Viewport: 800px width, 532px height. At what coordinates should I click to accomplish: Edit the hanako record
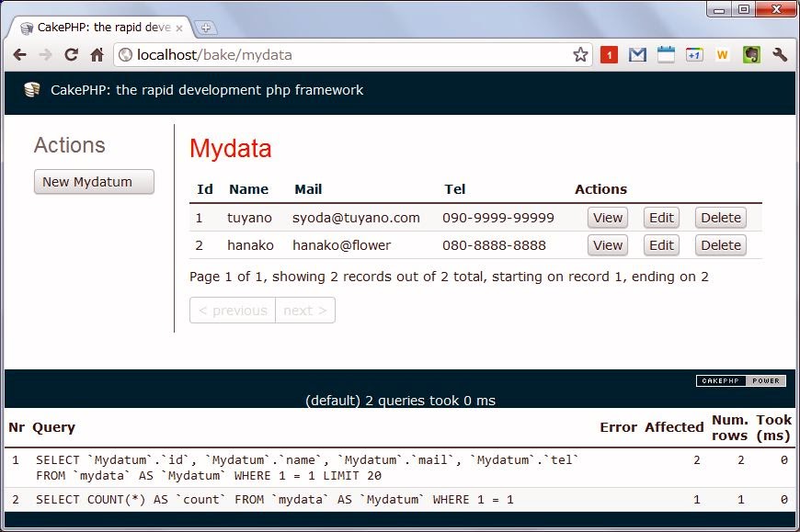pos(661,245)
